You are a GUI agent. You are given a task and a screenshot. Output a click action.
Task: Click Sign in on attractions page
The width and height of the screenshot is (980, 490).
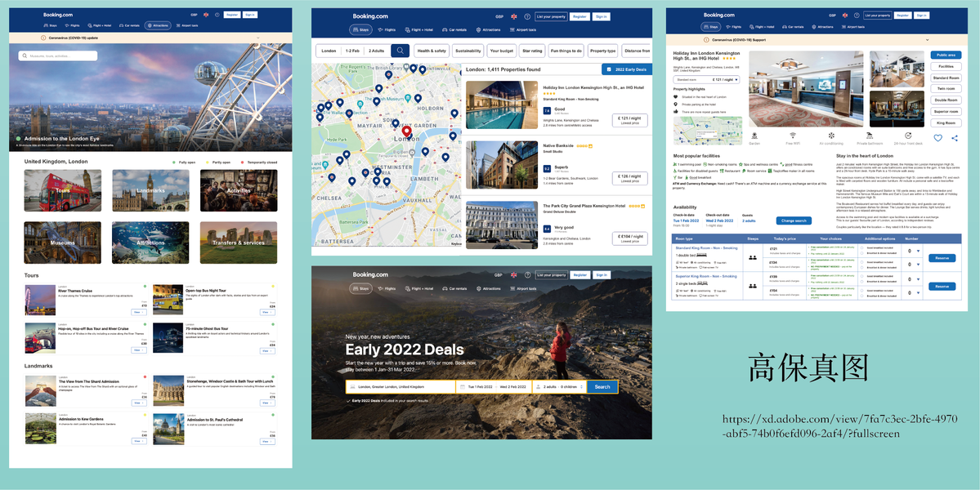pos(250,15)
